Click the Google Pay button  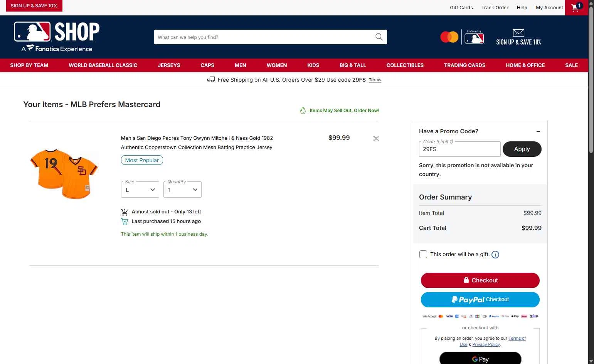point(480,359)
